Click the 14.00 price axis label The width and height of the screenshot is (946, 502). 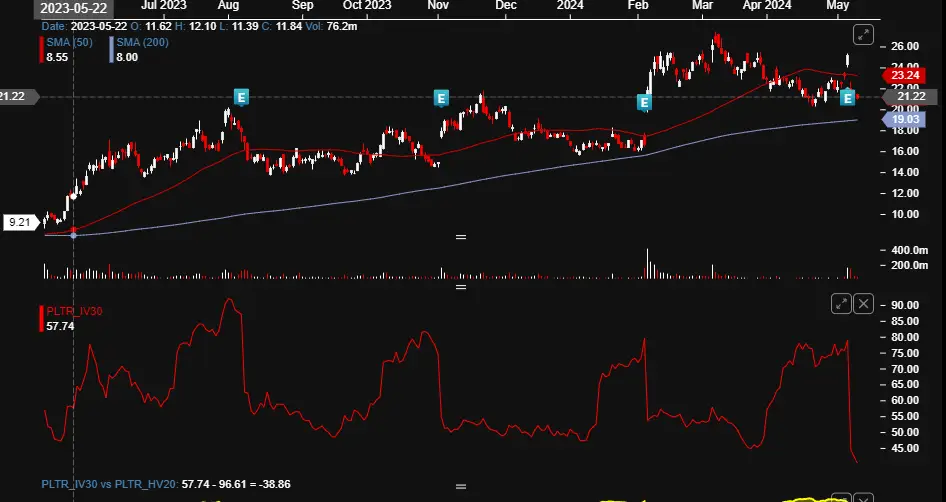(904, 173)
